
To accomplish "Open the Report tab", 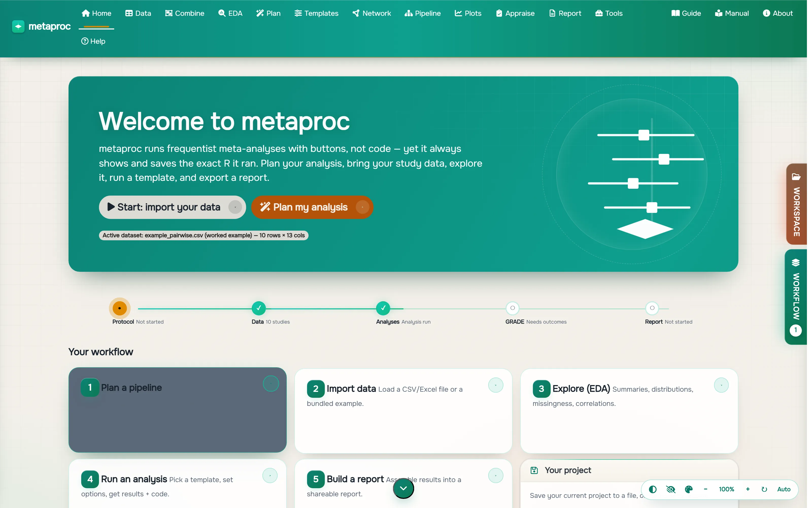I will coord(565,13).
